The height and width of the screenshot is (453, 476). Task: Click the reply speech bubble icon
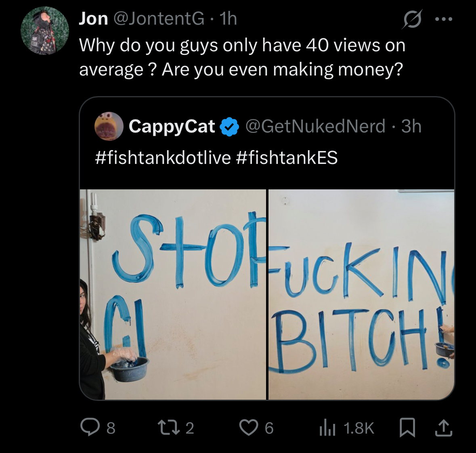tap(89, 427)
